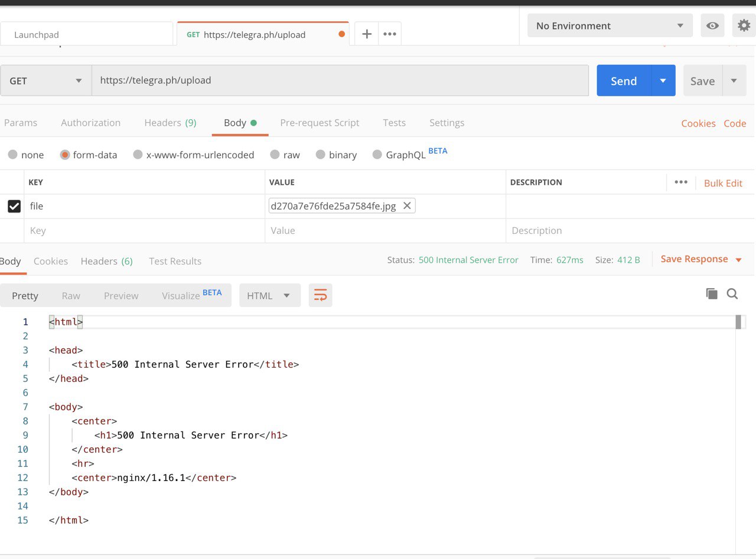
Task: Open the tab options ellipsis menu
Action: [390, 34]
